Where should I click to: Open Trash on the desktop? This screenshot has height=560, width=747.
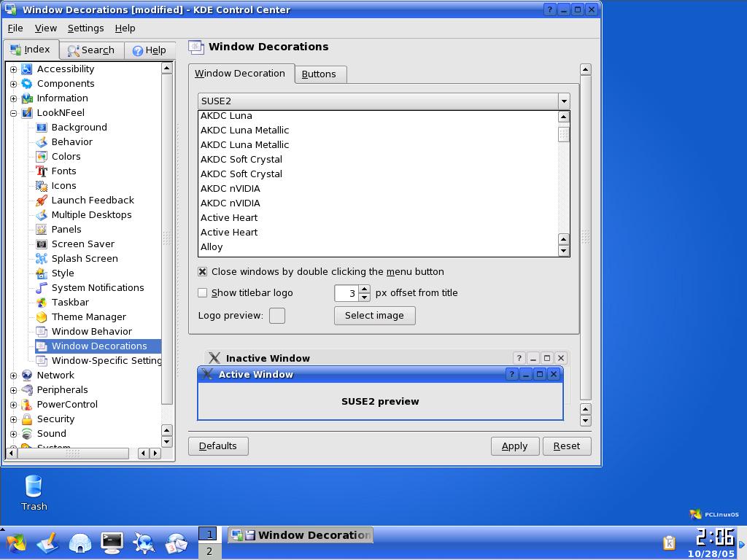point(34,492)
